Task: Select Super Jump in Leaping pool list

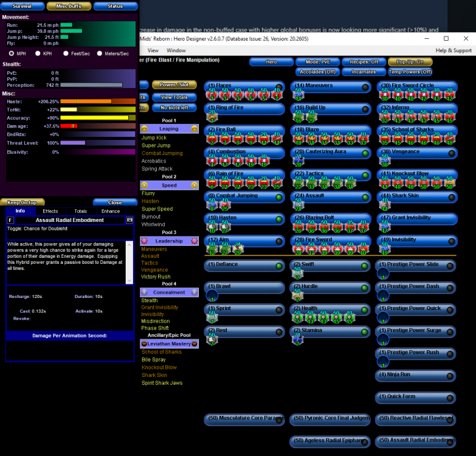Action: (x=156, y=145)
